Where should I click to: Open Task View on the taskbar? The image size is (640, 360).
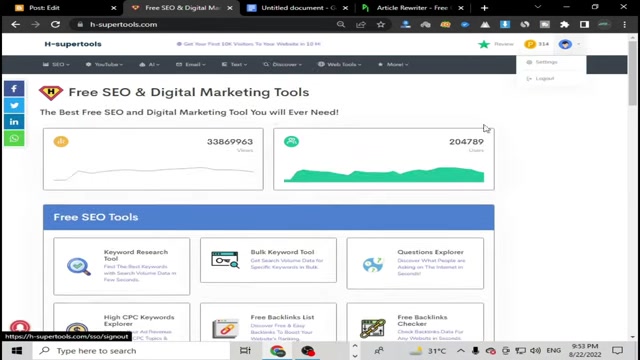[x=245, y=351]
